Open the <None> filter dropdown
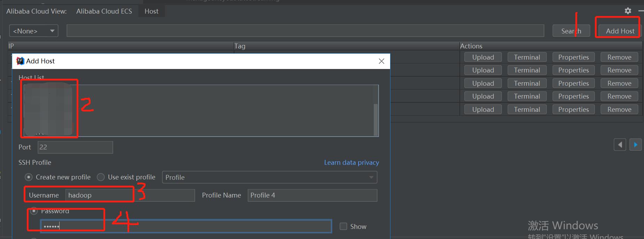644x239 pixels. [34, 31]
